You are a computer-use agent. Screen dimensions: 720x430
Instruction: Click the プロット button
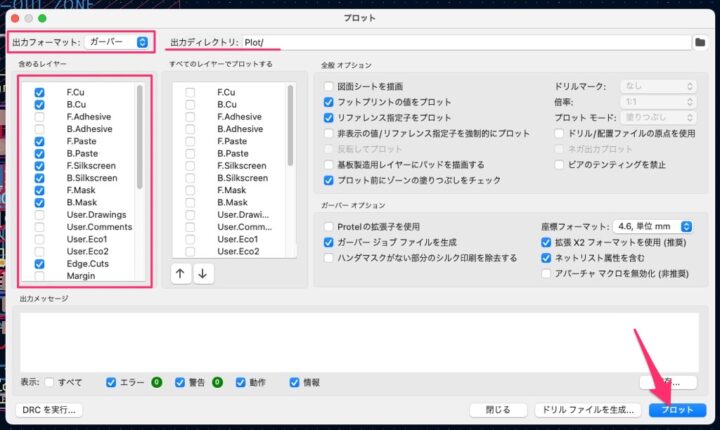pos(677,410)
